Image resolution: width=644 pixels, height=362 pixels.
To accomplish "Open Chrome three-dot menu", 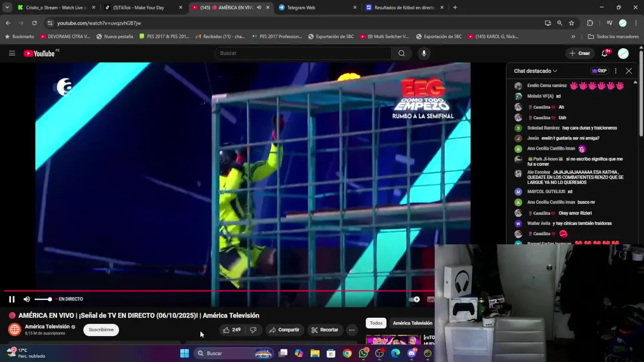I will [x=636, y=23].
